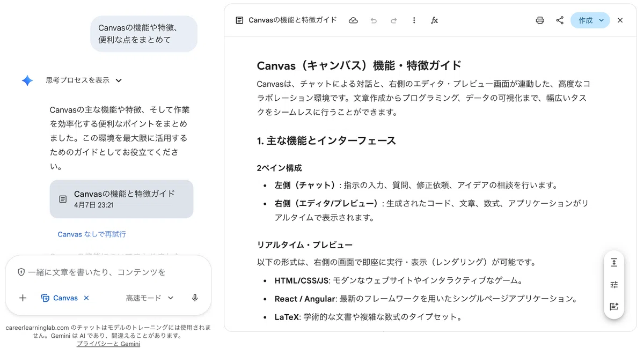The width and height of the screenshot is (644, 348).
Task: Undo the last edit in Canvas
Action: click(x=374, y=20)
